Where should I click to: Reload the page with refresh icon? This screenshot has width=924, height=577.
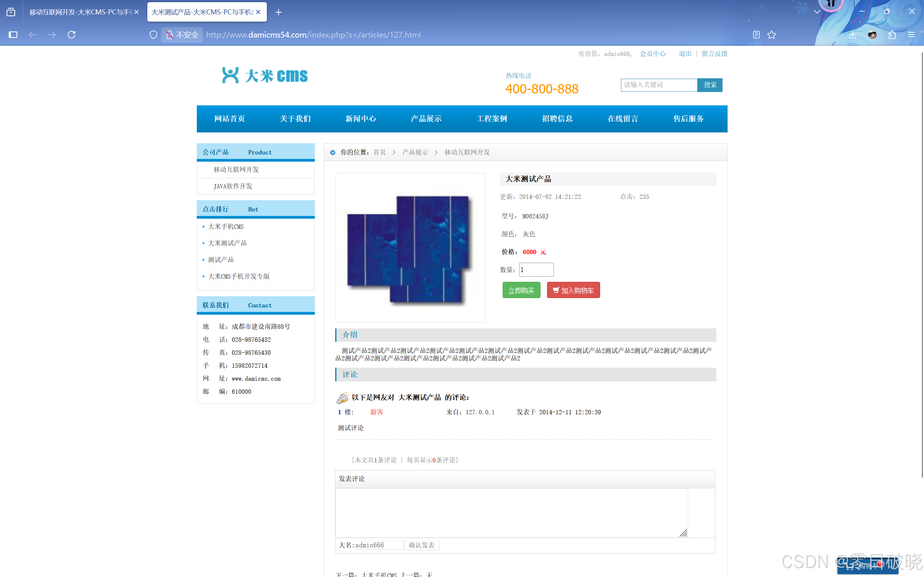click(x=71, y=35)
